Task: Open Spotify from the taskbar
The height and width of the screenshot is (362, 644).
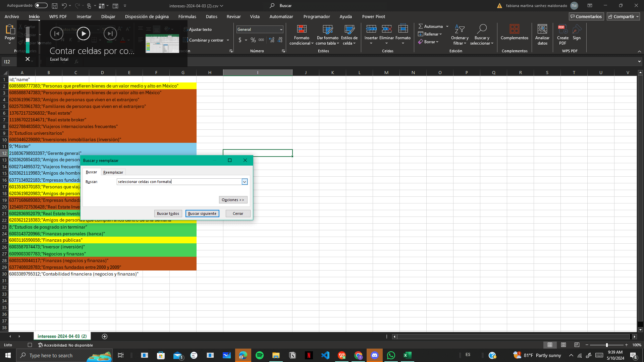Action: click(x=259, y=355)
